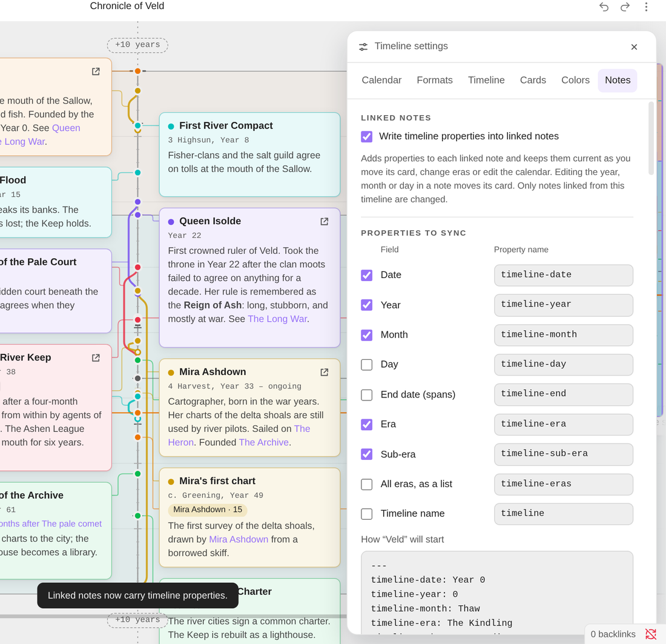The width and height of the screenshot is (666, 644).
Task: Enable the Timeline name checkbox
Action: pyautogui.click(x=366, y=514)
